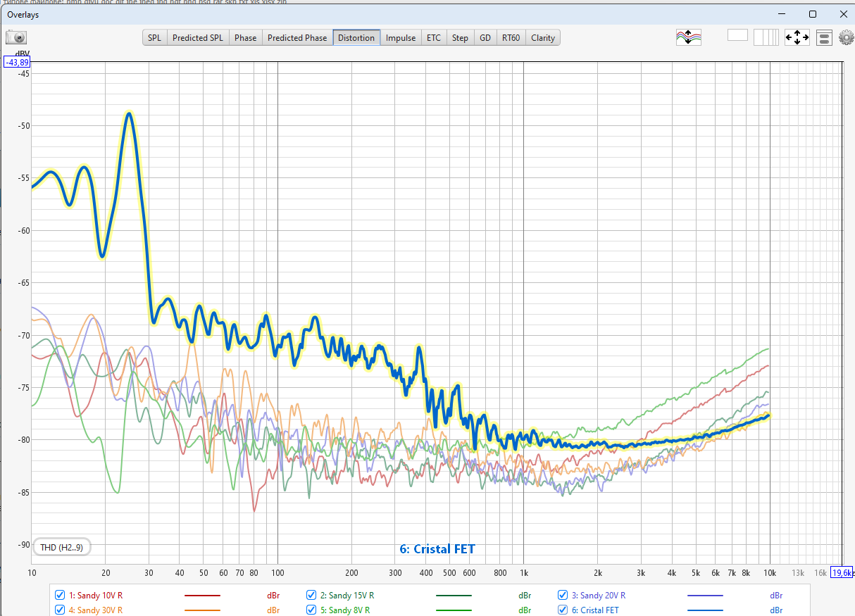Click the 100 label on frequency axis
Viewport: 855px width, 616px height.
[277, 573]
